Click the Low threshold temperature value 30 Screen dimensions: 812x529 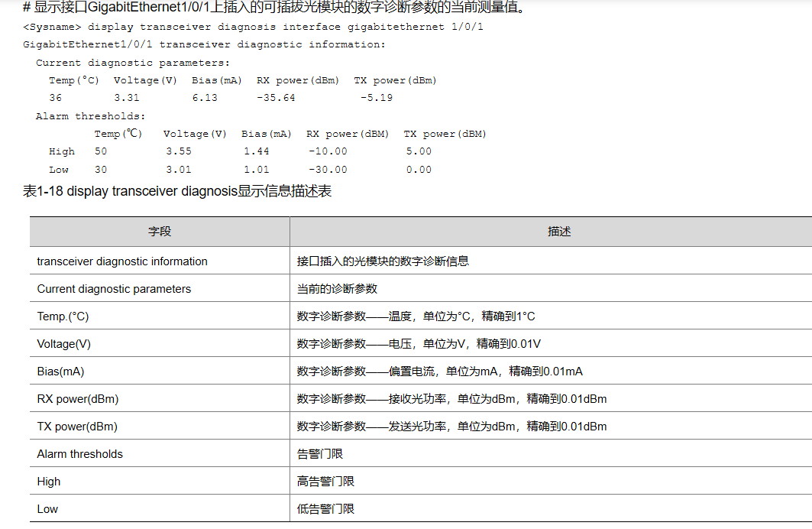point(101,170)
